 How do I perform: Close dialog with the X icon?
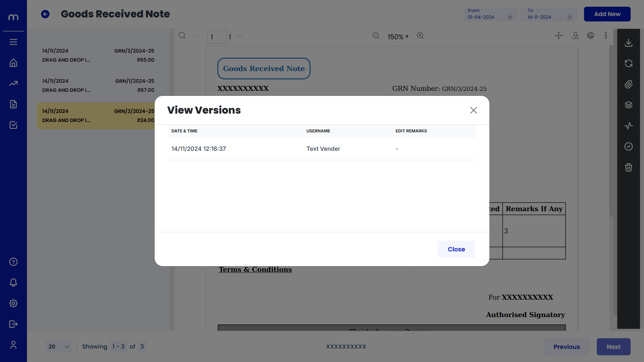473,110
